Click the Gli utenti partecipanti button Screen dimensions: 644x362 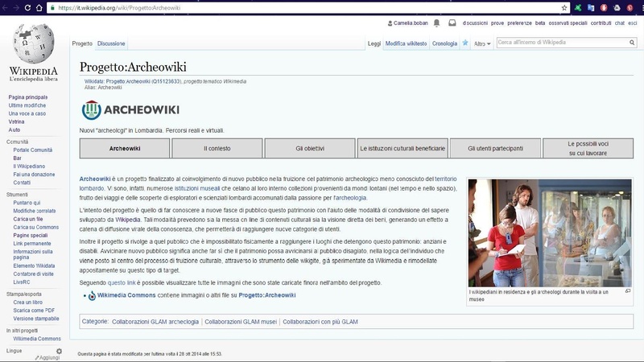[x=495, y=148]
